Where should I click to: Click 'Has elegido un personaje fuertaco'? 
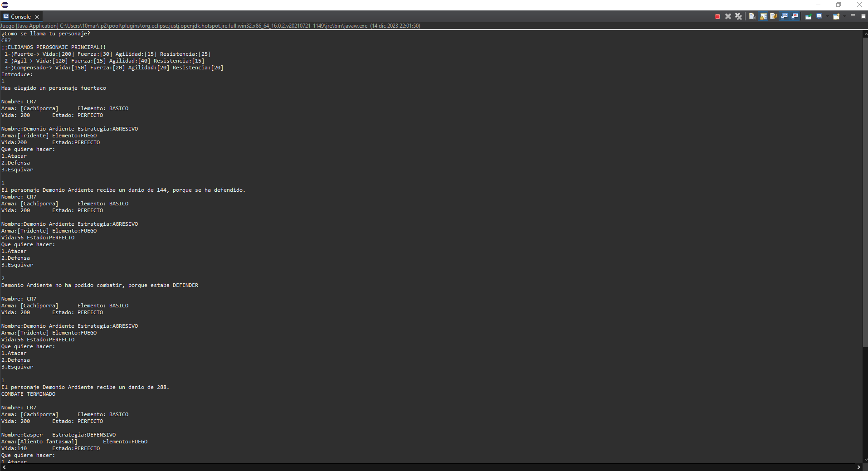[54, 88]
